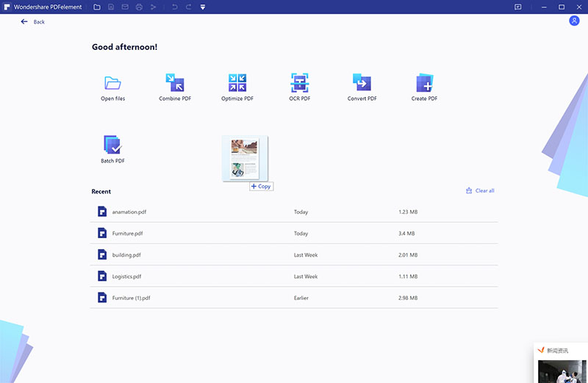The height and width of the screenshot is (383, 588).
Task: Click the dragged PDF document thumbnail
Action: (x=245, y=158)
